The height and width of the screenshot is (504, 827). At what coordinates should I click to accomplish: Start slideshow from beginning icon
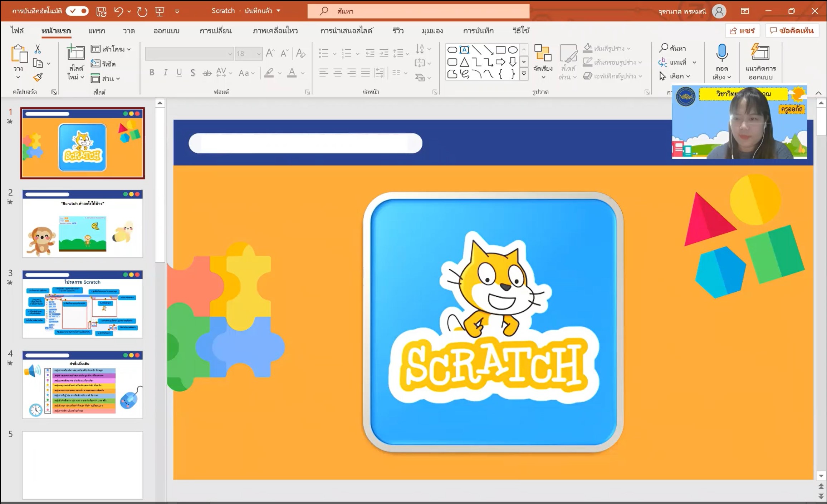[160, 11]
